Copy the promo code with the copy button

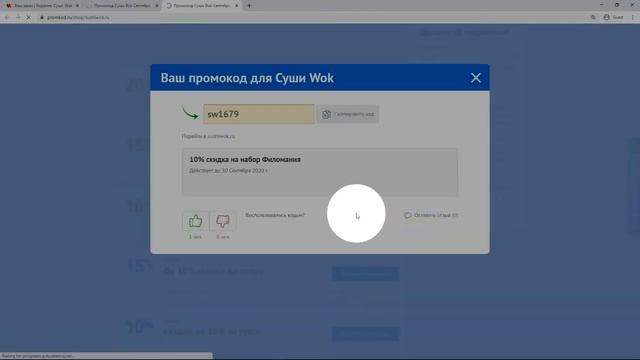[348, 114]
